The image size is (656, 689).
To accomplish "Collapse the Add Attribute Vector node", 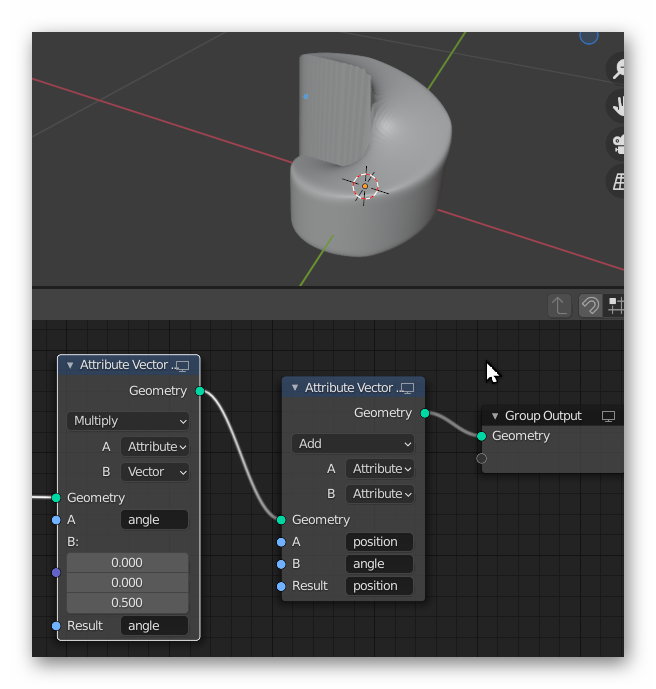I will coord(295,388).
